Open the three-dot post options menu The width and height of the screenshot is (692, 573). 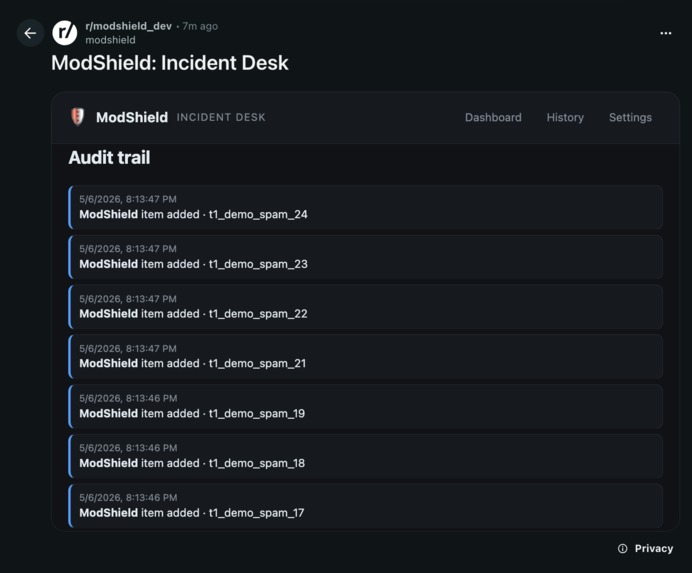pos(666,33)
